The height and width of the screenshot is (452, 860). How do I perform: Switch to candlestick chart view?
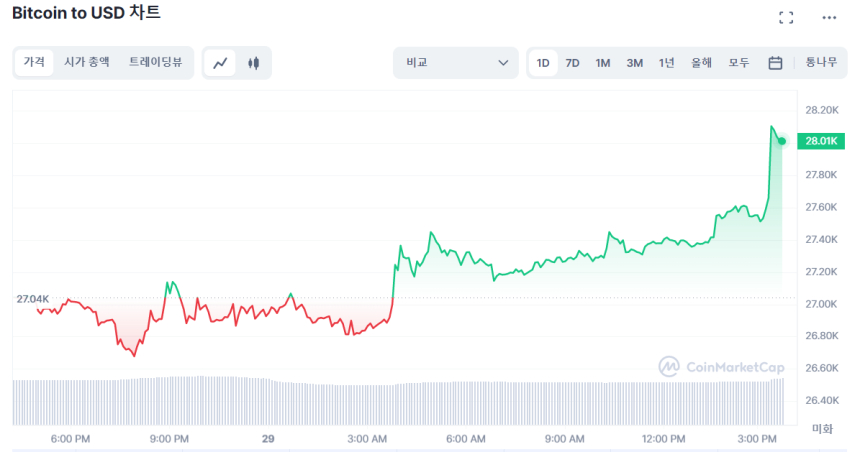(253, 63)
